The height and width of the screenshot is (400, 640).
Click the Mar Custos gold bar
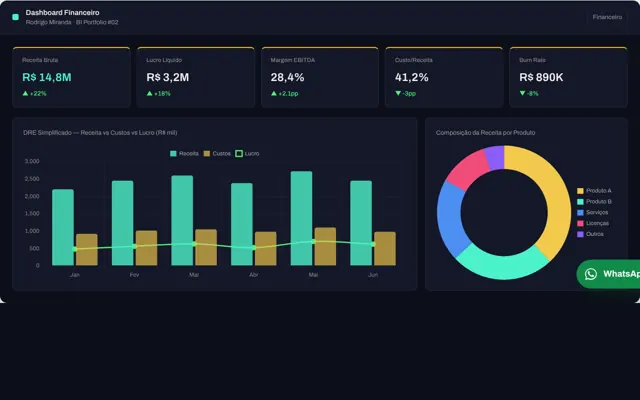point(206,247)
